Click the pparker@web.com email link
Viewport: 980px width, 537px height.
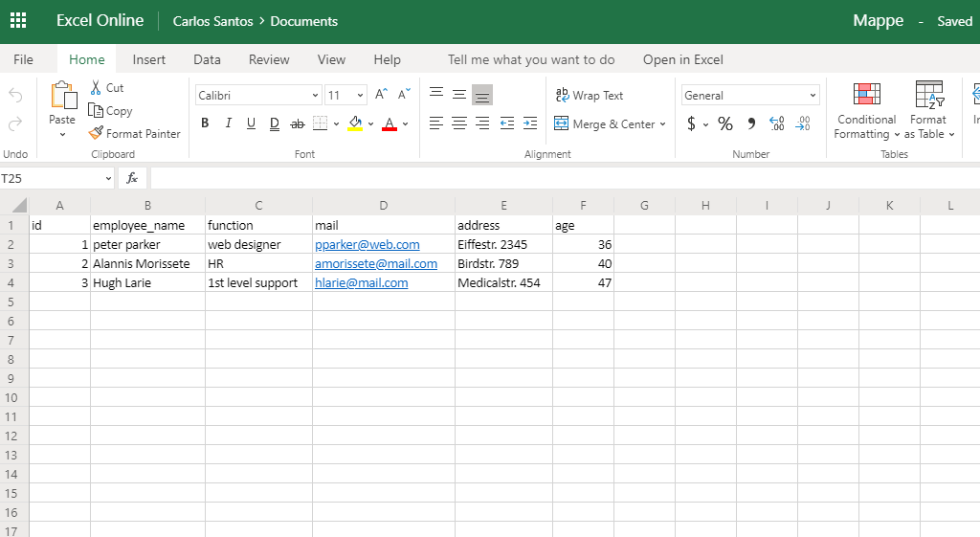pos(367,245)
